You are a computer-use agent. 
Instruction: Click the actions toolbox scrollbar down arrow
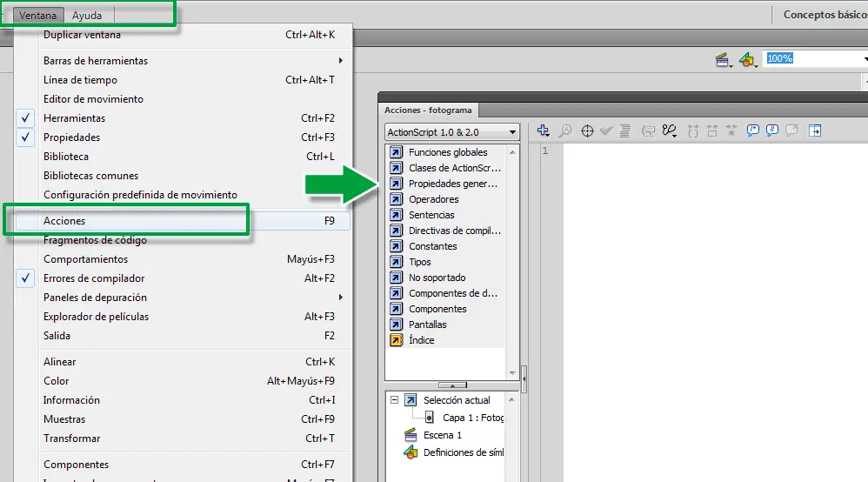pos(512,373)
